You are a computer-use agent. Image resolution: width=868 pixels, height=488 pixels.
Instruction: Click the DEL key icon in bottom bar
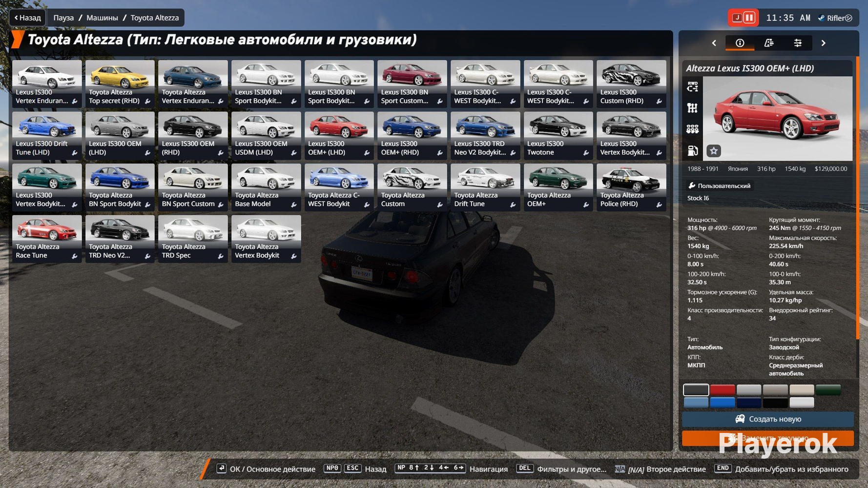click(x=525, y=468)
